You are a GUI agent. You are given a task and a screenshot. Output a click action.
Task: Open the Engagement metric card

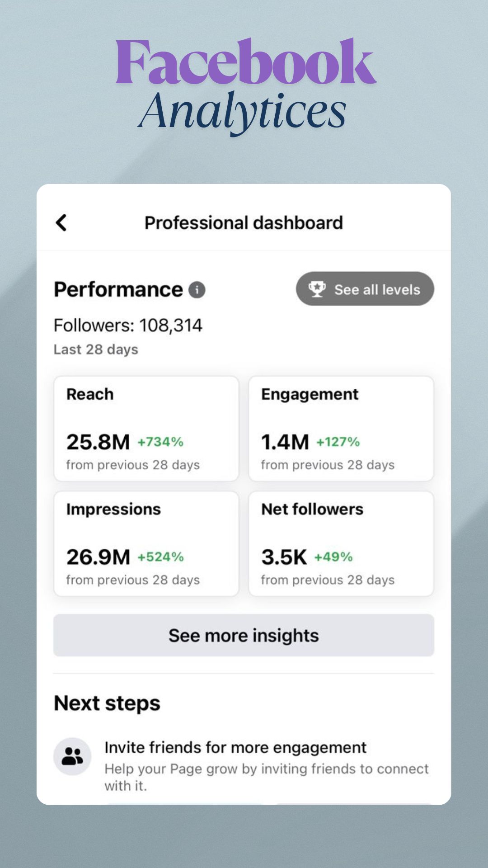pyautogui.click(x=341, y=428)
